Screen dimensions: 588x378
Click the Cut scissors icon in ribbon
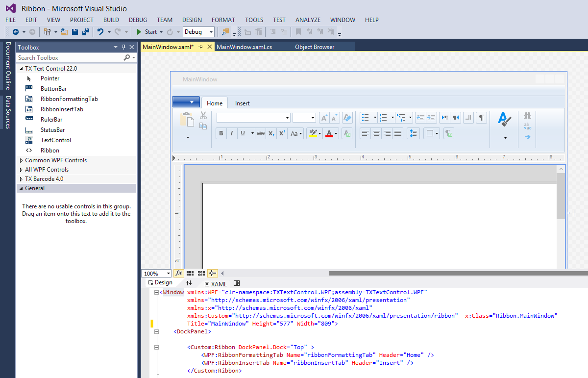203,116
